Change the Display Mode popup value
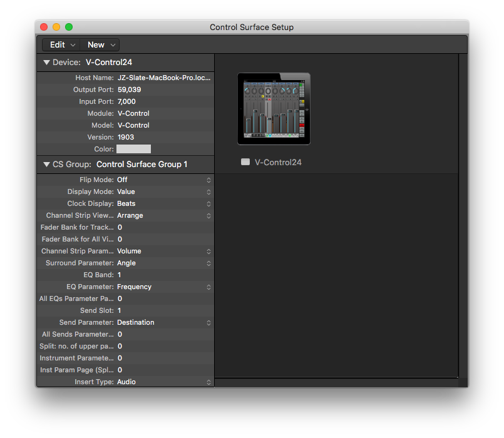 point(164,191)
